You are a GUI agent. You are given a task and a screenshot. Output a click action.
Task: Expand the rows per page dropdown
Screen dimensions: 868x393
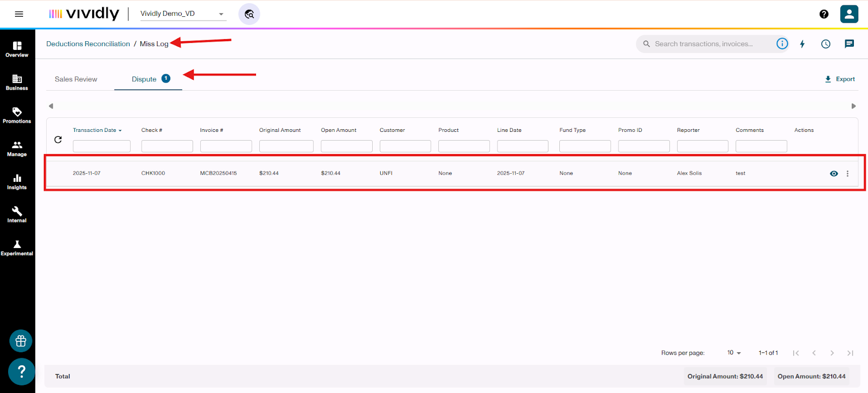click(734, 353)
